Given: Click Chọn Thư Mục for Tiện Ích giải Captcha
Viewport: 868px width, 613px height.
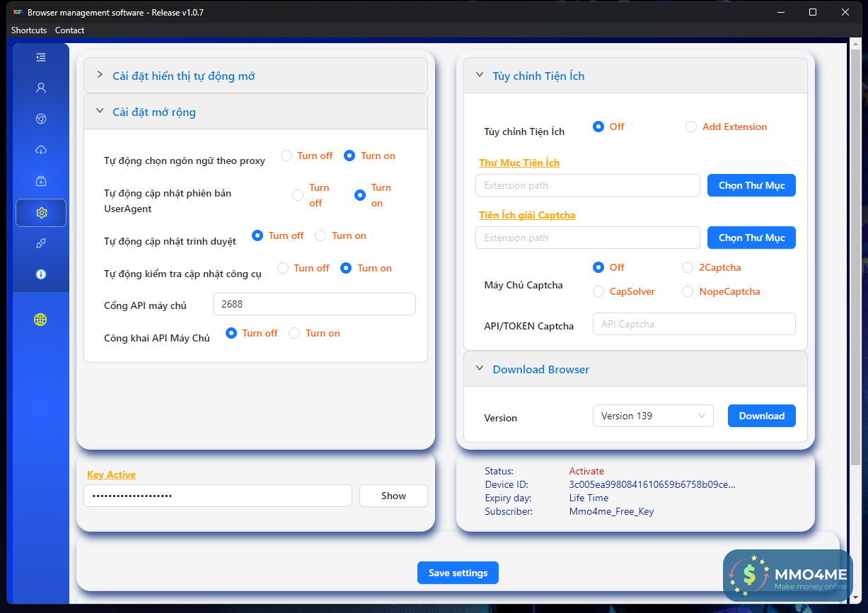Looking at the screenshot, I should [x=751, y=238].
